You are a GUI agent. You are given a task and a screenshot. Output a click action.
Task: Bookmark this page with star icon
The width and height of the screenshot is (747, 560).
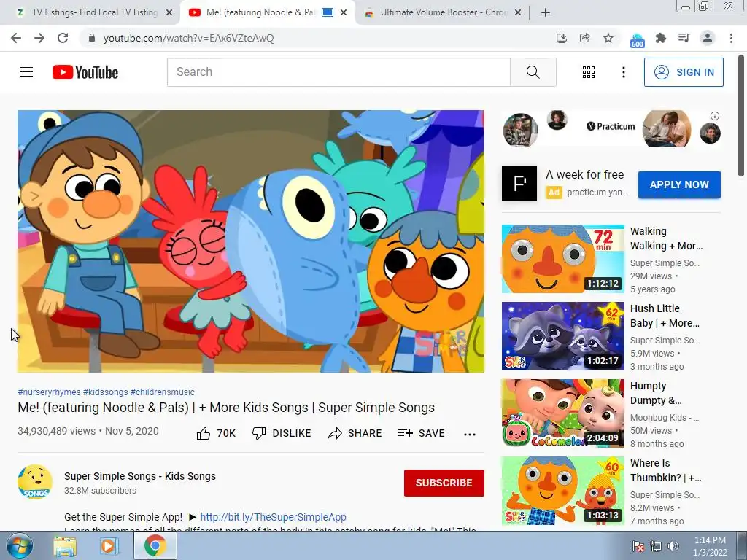click(x=608, y=38)
